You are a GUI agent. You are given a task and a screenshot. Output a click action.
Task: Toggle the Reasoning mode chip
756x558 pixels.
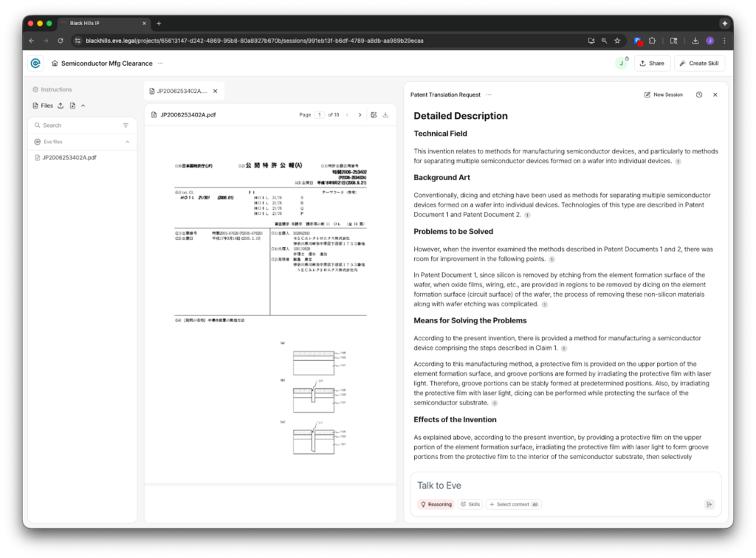coord(436,504)
